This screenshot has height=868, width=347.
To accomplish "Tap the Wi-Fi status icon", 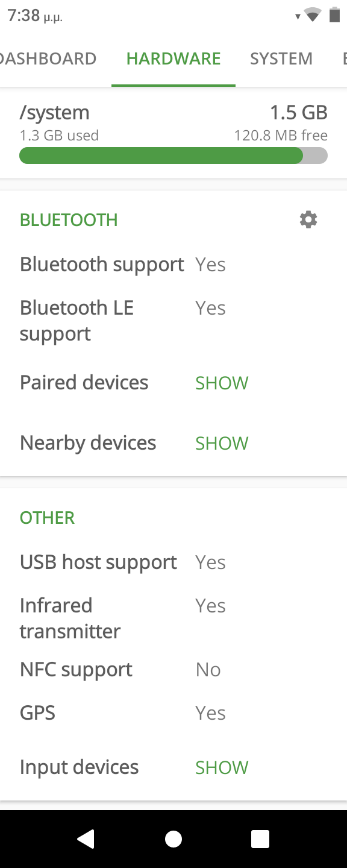I will coord(312,15).
